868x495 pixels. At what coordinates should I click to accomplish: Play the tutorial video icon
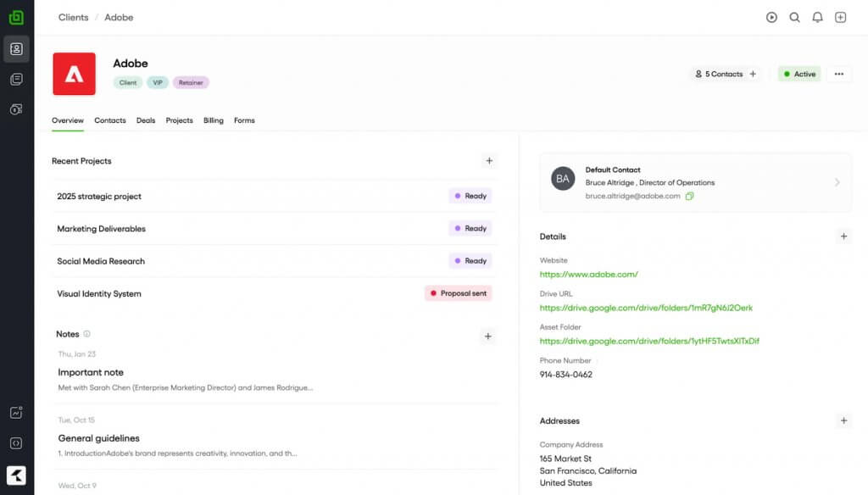click(x=772, y=17)
